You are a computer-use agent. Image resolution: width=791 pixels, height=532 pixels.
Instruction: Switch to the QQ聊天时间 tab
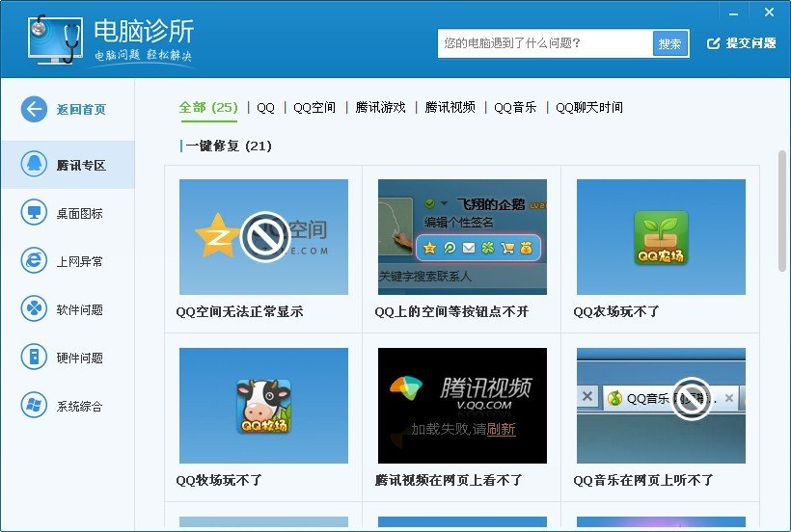click(x=589, y=107)
